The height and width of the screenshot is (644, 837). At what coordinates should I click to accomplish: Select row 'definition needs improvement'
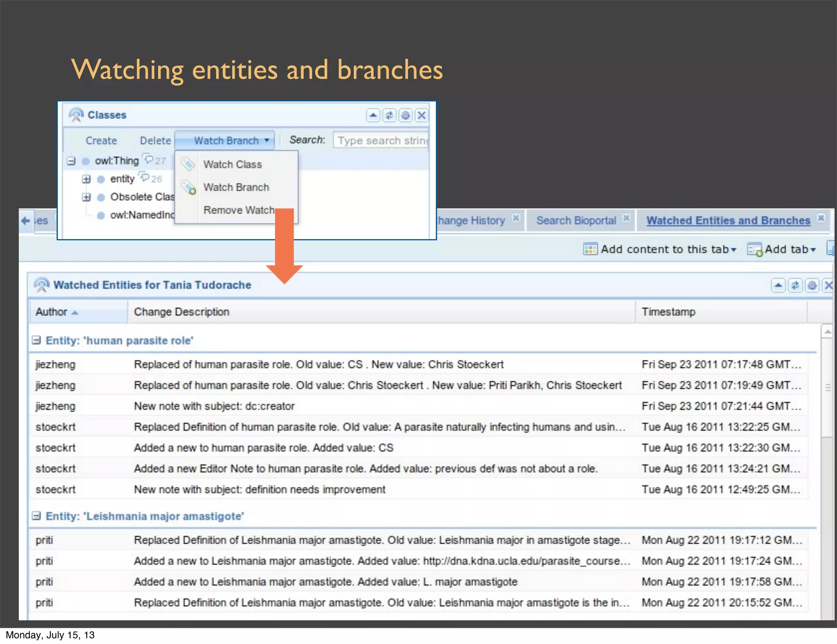(419, 489)
